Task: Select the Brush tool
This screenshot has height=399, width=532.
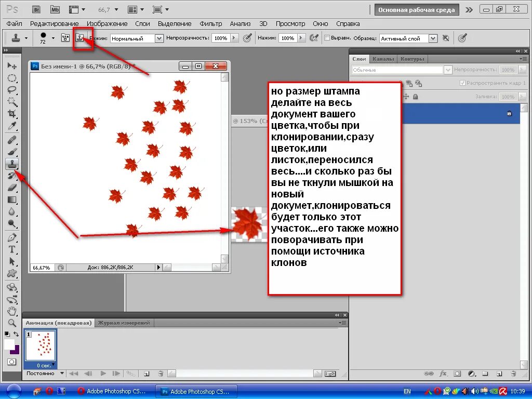Action: (x=12, y=152)
